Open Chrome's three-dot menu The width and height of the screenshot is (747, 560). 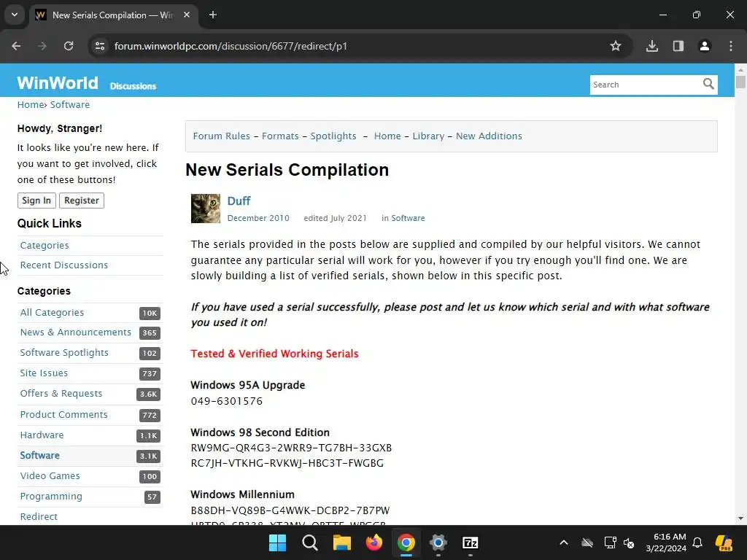pyautogui.click(x=731, y=46)
